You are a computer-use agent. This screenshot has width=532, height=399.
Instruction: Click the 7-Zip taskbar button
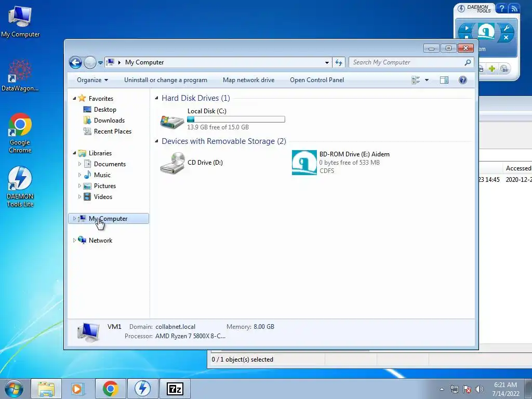pyautogui.click(x=175, y=389)
